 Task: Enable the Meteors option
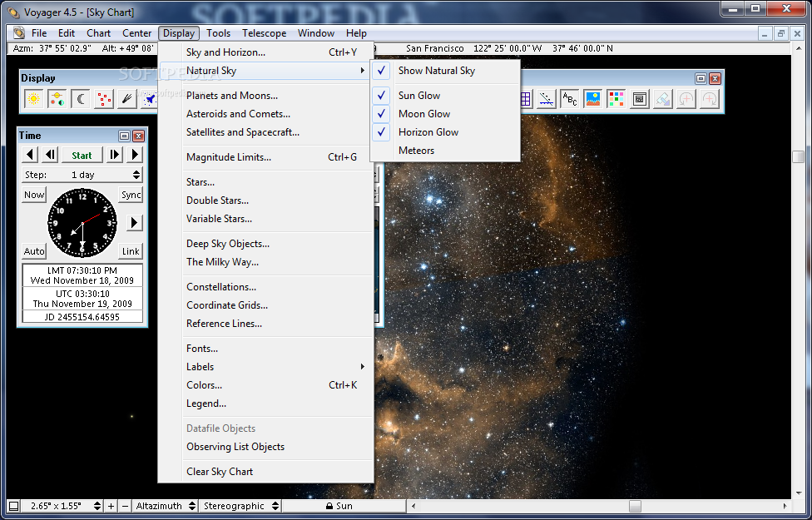coord(445,151)
